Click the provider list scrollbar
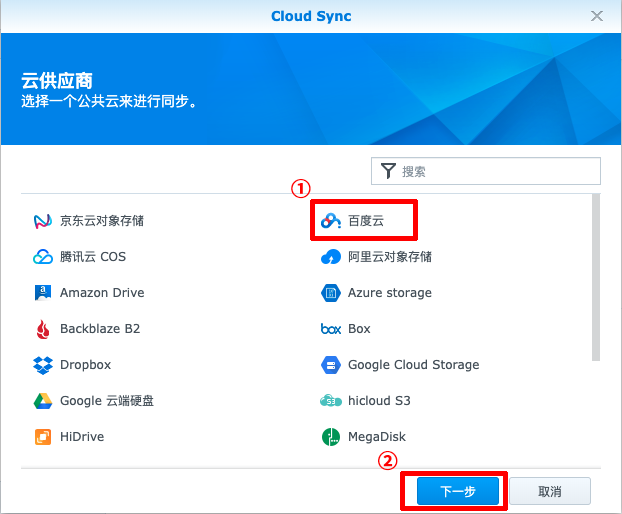This screenshot has height=514, width=622. [596, 277]
